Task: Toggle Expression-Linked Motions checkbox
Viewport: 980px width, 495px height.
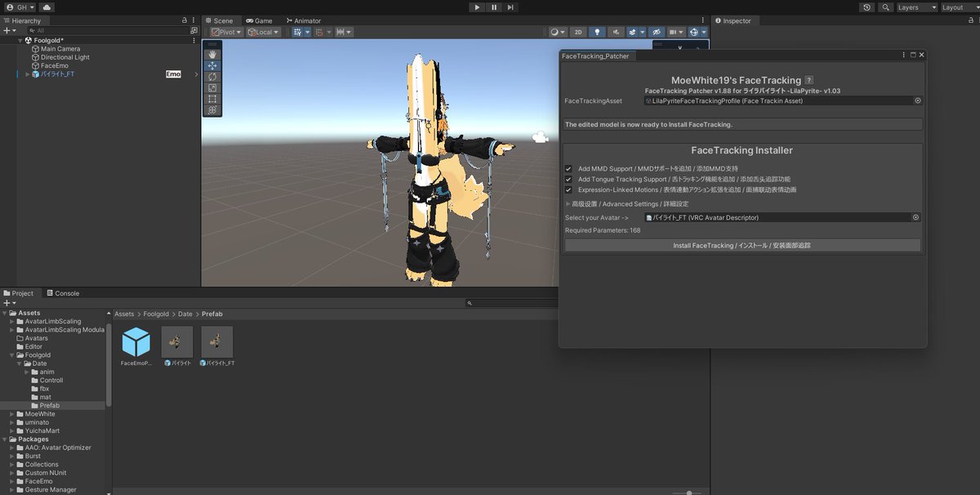Action: 568,190
